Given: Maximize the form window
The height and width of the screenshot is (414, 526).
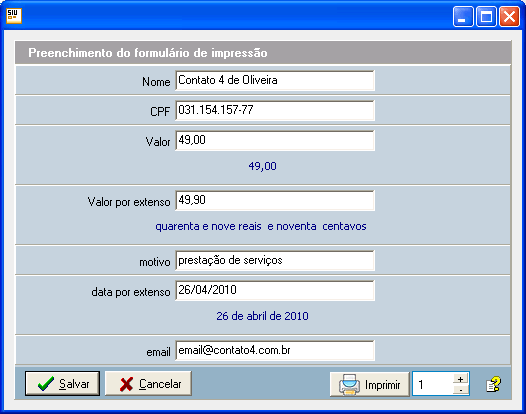Looking at the screenshot, I should point(486,16).
